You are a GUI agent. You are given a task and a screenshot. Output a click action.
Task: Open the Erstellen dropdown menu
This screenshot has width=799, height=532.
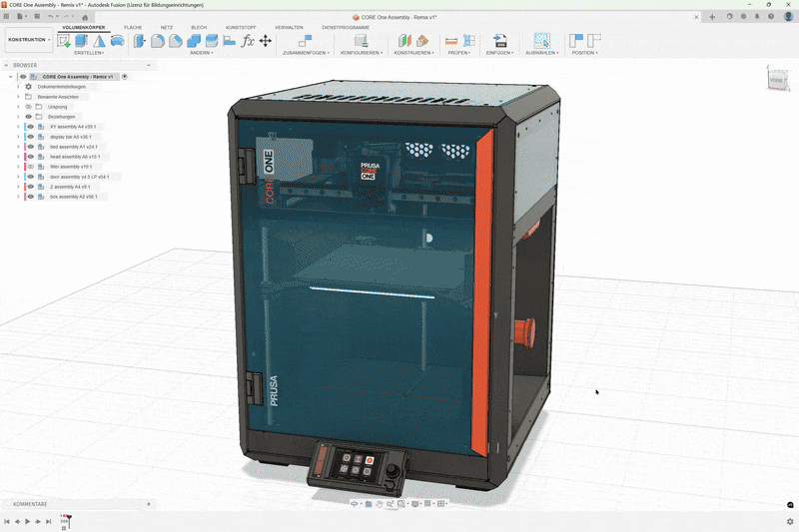click(89, 53)
